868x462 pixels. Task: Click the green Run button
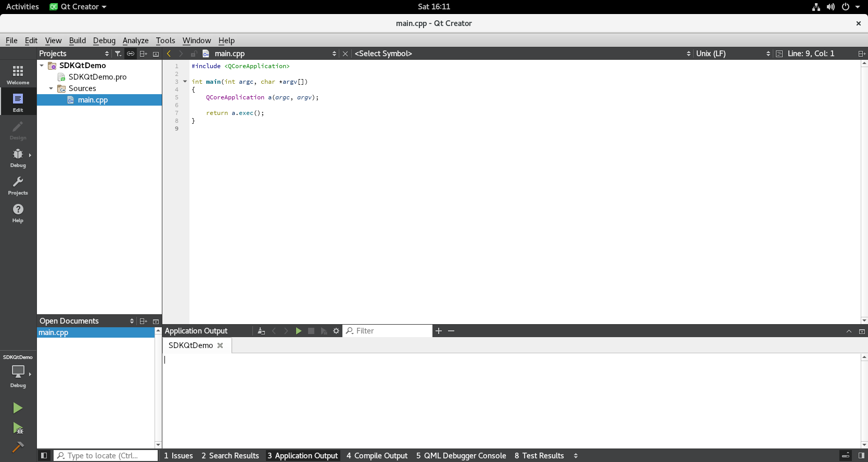click(18, 408)
